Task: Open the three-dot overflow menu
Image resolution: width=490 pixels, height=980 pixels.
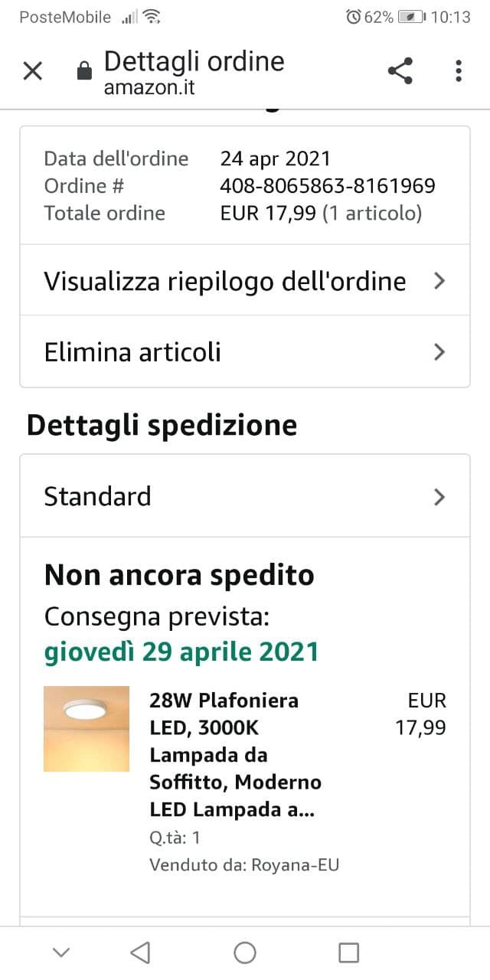Action: (x=458, y=71)
